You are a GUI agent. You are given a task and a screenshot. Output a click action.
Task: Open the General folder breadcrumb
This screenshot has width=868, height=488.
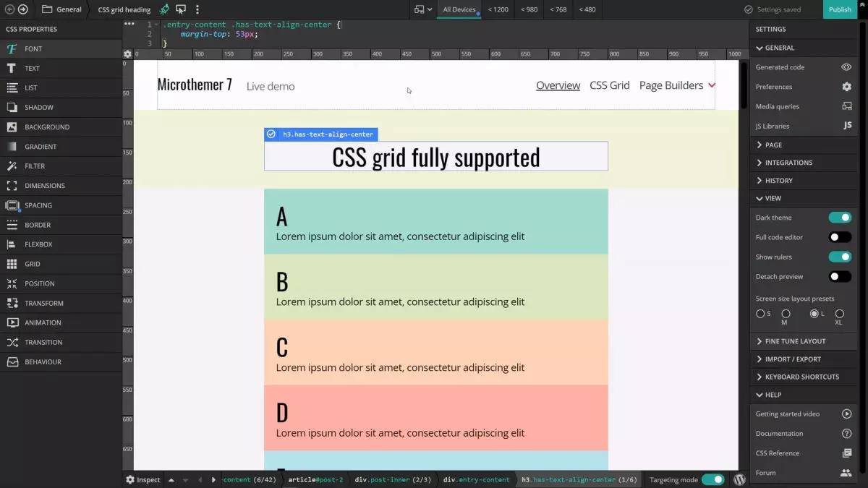pos(63,9)
